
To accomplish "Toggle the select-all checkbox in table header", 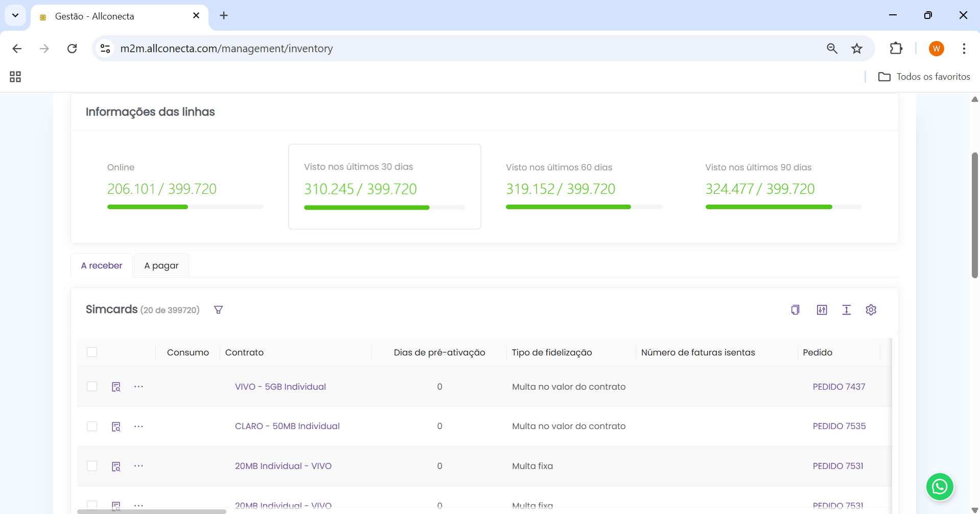I will tap(92, 352).
